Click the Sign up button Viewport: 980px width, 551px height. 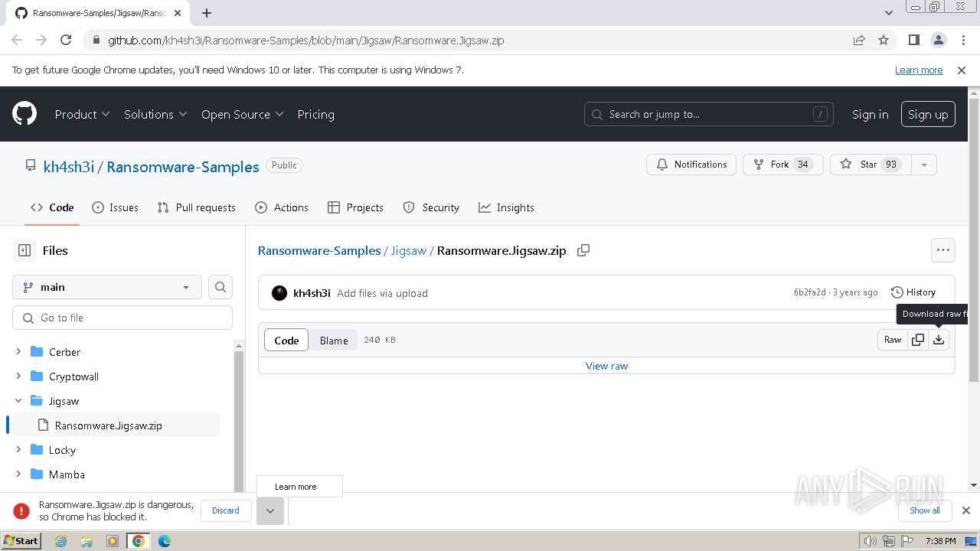point(928,114)
